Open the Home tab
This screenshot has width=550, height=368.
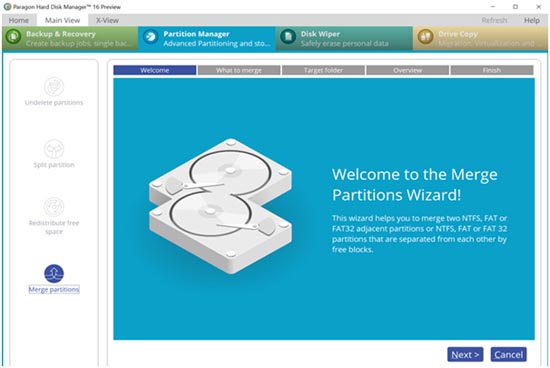coord(19,20)
